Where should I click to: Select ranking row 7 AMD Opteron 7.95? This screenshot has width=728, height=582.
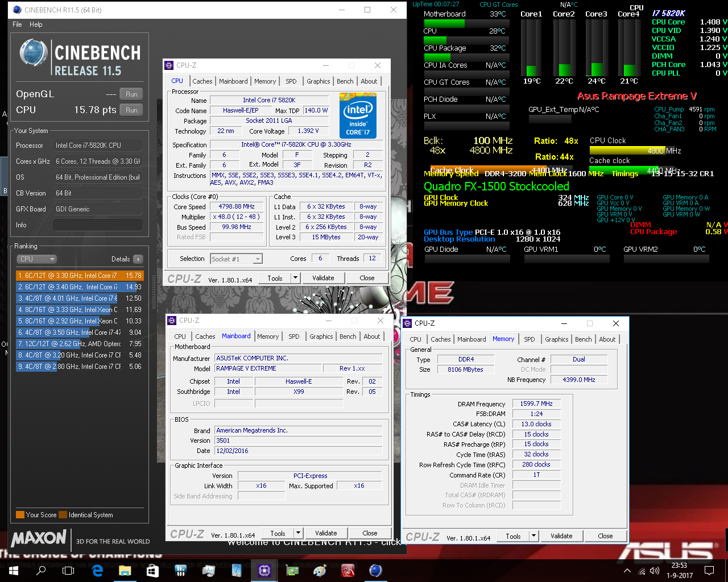point(80,344)
